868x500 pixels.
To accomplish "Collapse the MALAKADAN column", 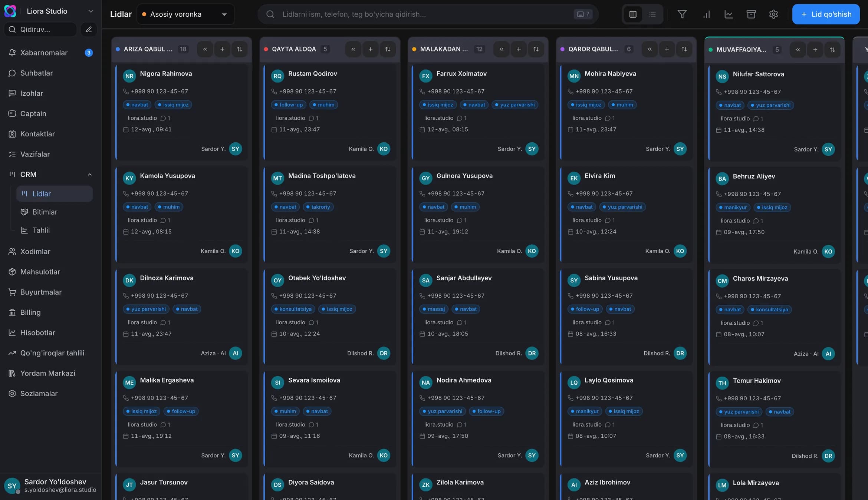I will click(x=501, y=49).
